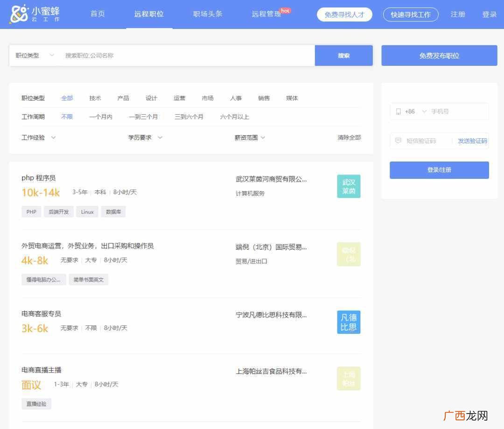Screen dimensions: 504x429
Task: Click the 3k-6k salary text
Action: tap(35, 328)
